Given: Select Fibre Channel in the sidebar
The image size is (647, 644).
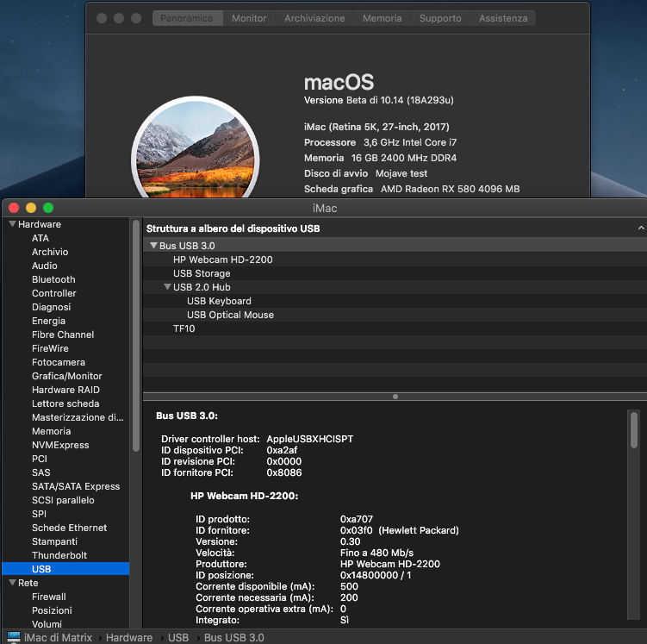Looking at the screenshot, I should coord(63,335).
